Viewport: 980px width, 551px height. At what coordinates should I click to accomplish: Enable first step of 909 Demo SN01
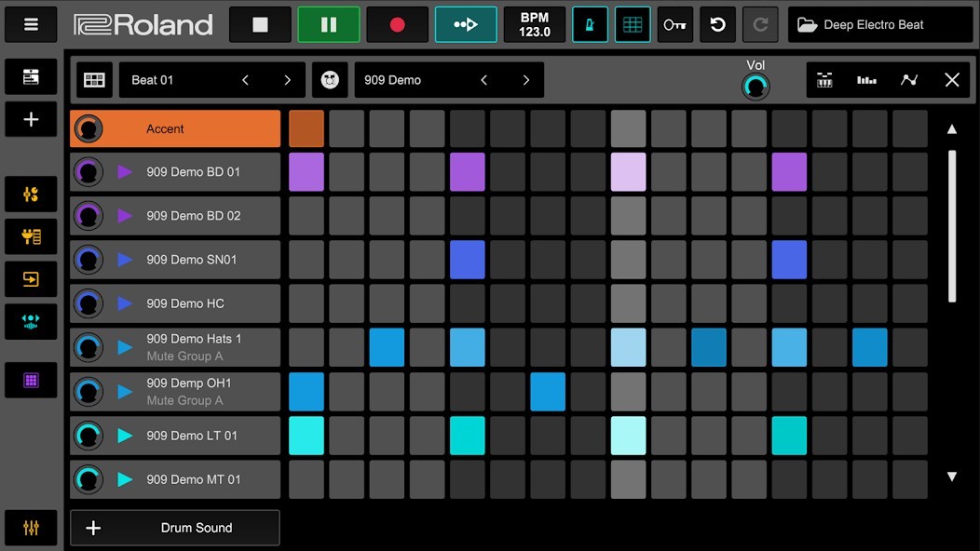pos(306,260)
